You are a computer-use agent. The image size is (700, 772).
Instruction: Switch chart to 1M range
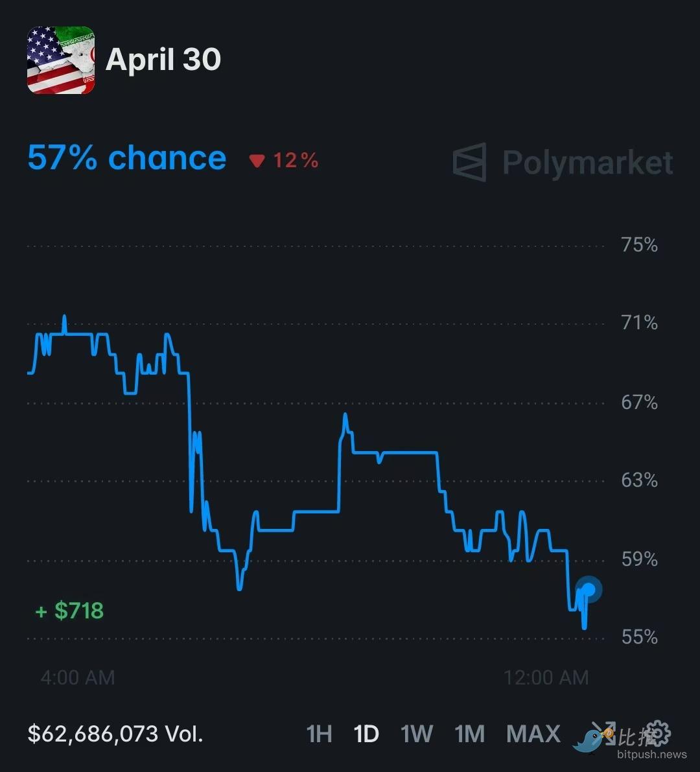click(470, 734)
